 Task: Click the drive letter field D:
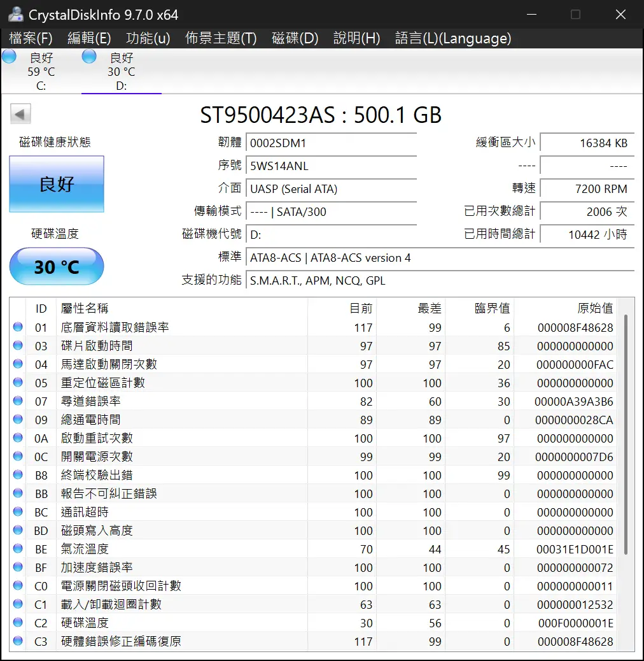pyautogui.click(x=331, y=234)
